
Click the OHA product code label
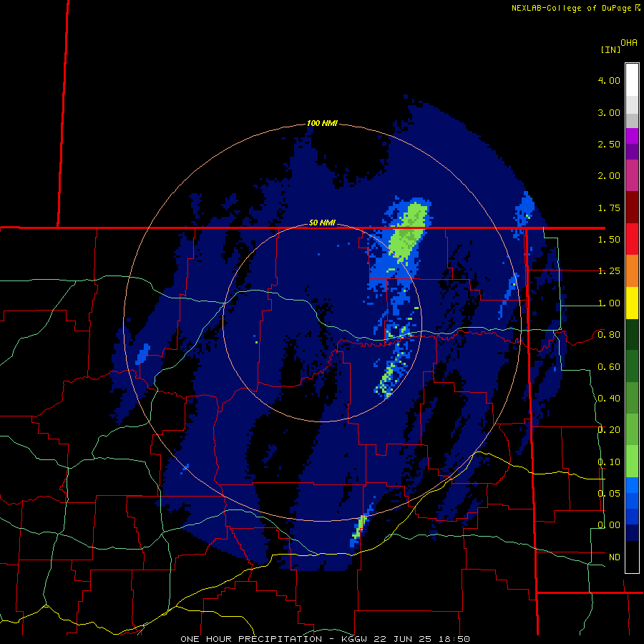629,43
